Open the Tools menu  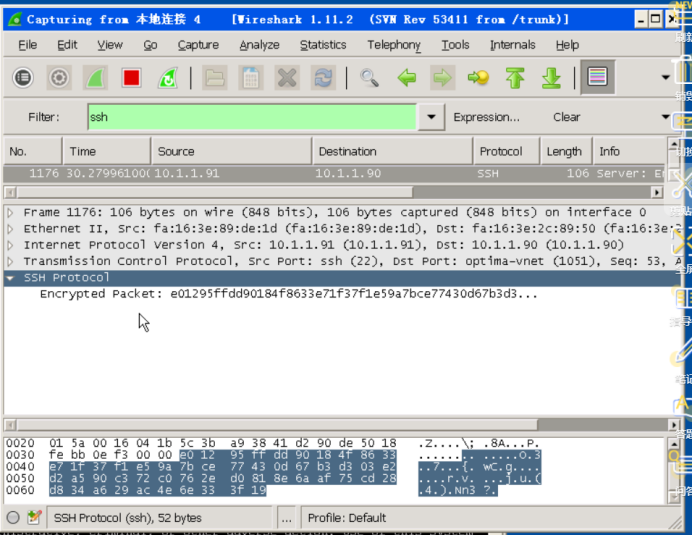tap(455, 45)
